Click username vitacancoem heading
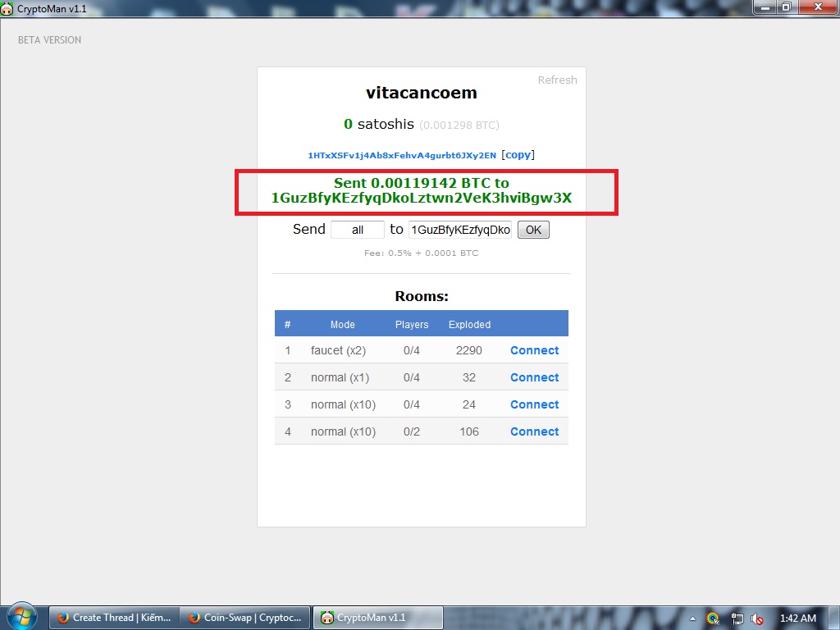This screenshot has width=840, height=630. 421,93
